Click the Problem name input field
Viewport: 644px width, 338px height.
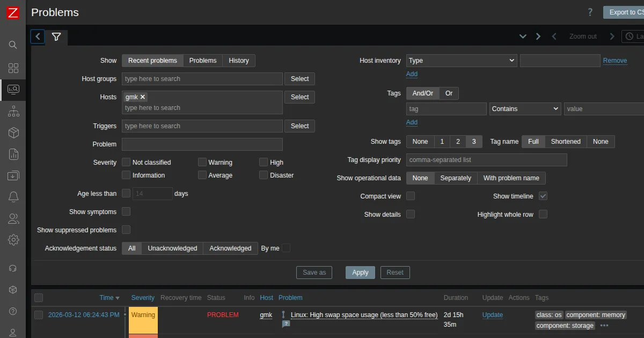pyautogui.click(x=202, y=144)
